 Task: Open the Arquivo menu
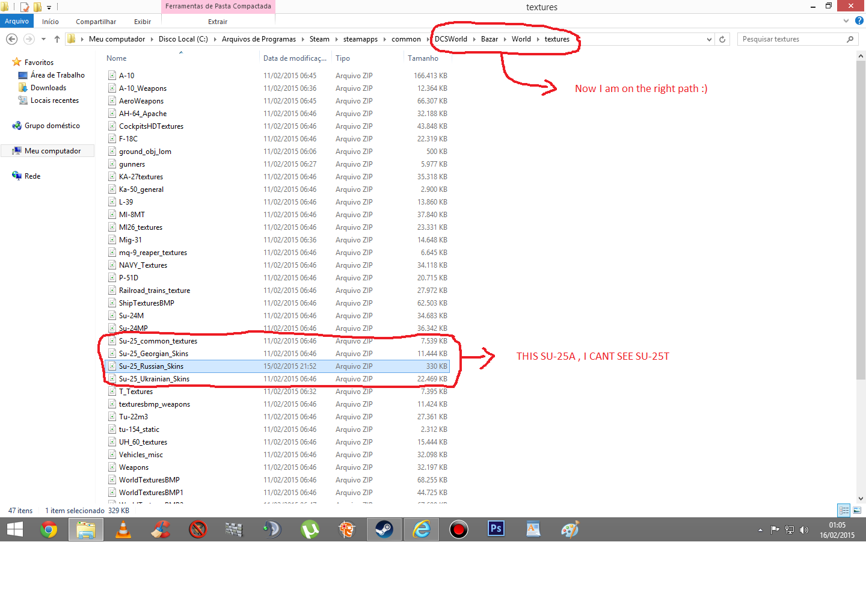click(17, 21)
